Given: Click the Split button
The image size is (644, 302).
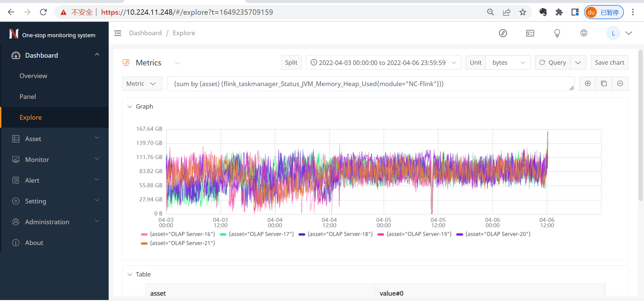Looking at the screenshot, I should point(291,63).
